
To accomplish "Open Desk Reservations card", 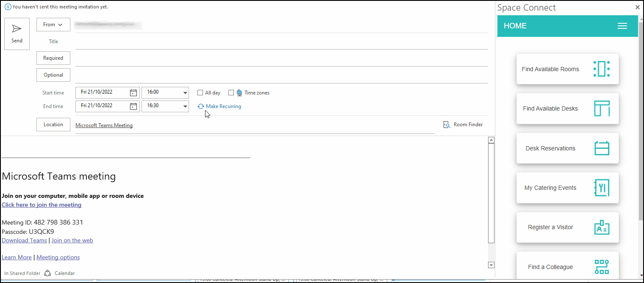I will pyautogui.click(x=568, y=148).
